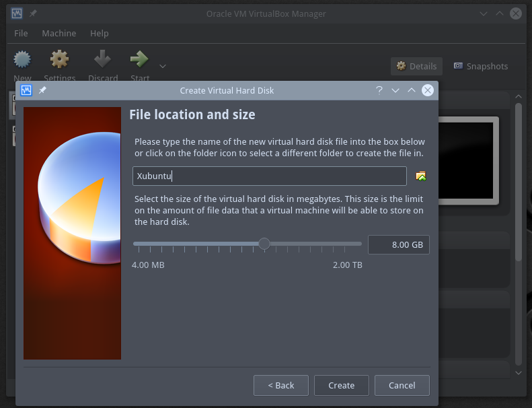The height and width of the screenshot is (408, 532).
Task: Click the VirtualBox icon in dialog title bar
Action: pos(26,90)
